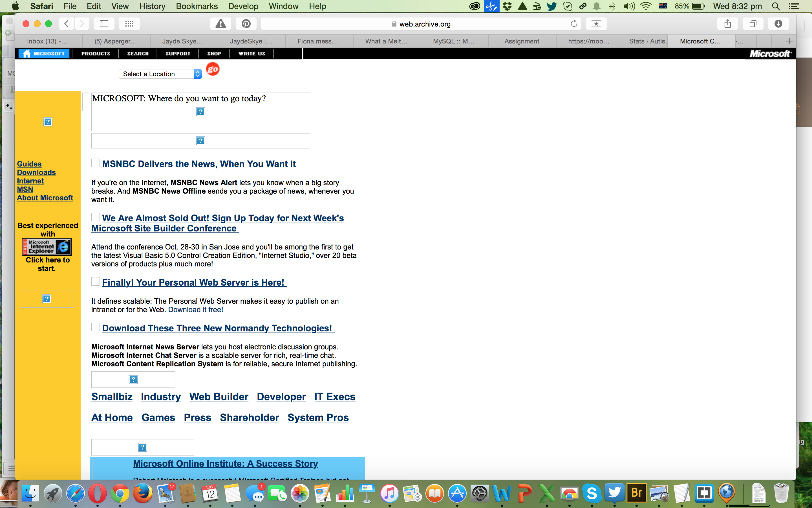Open the Web Builder link
The image size is (812, 508).
point(219,397)
